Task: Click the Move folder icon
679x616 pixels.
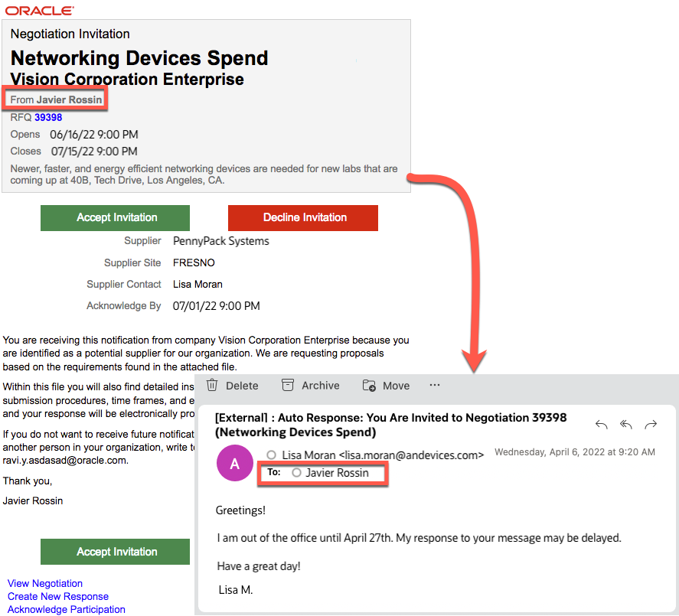Action: coord(369,385)
